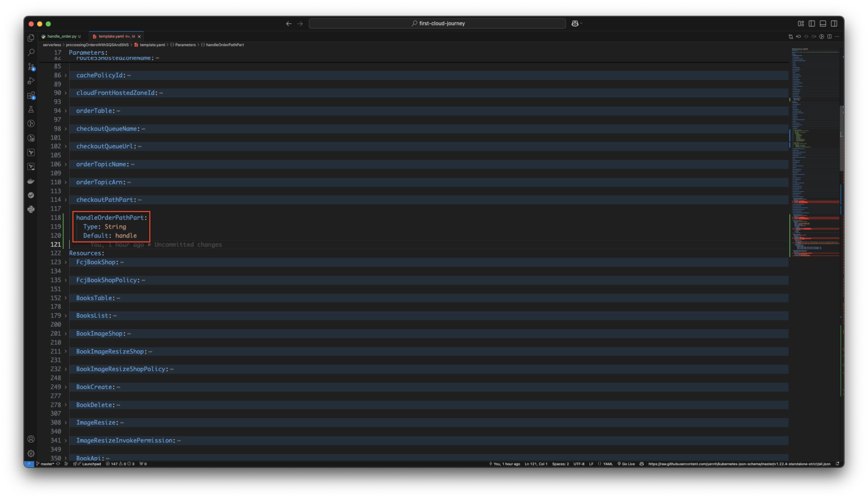This screenshot has width=868, height=499.
Task: Open the Run and Debug view
Action: click(x=31, y=81)
